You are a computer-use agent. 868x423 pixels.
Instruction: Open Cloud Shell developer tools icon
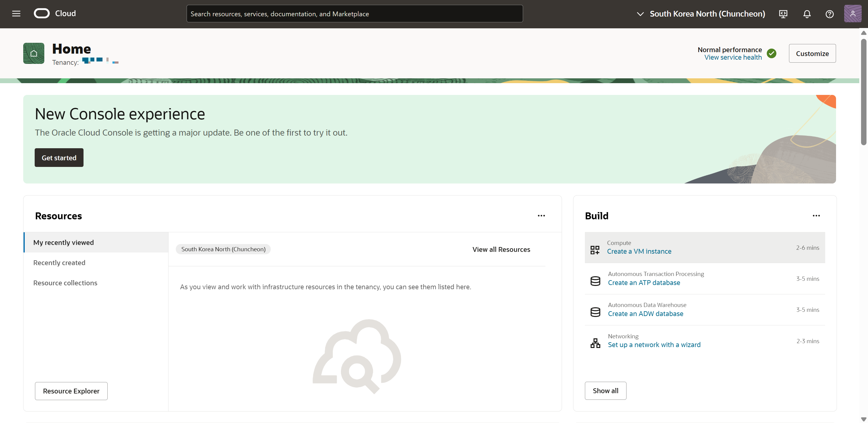[x=783, y=14]
